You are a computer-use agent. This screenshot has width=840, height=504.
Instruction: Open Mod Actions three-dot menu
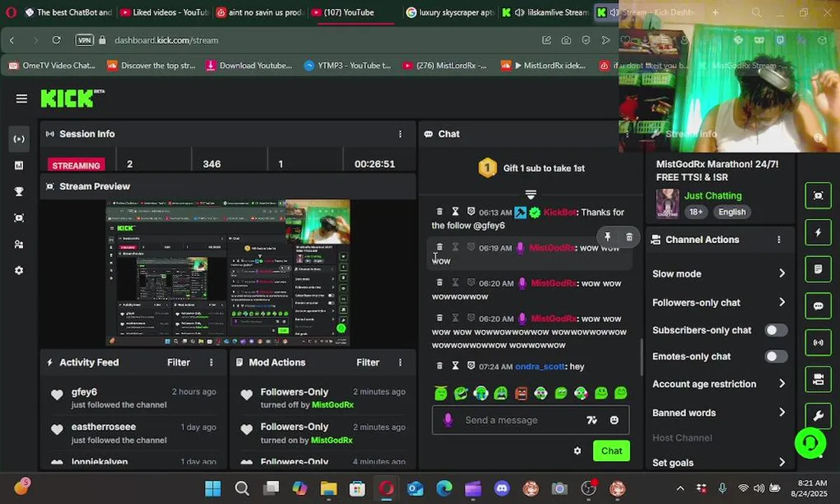coord(400,363)
